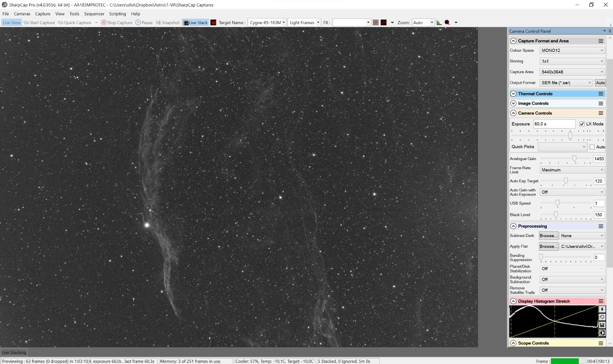Viewport: 613px width, 364px height.
Task: Expand the Thermal Controls section
Action: point(513,94)
